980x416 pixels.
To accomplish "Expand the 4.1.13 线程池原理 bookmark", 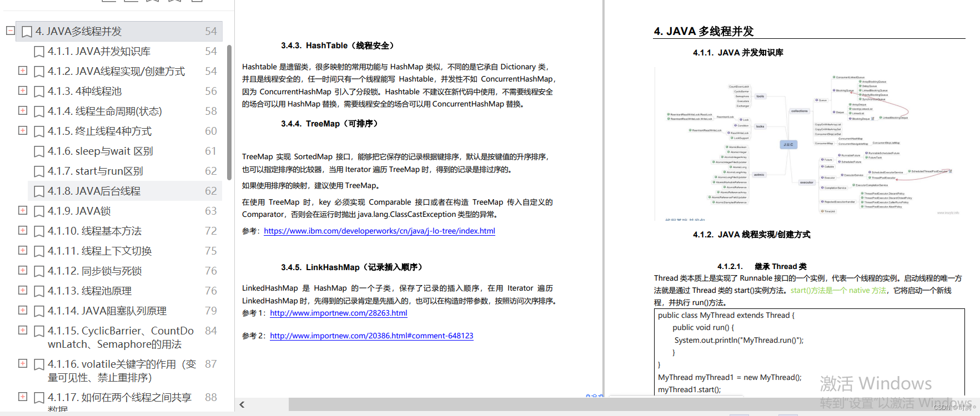I will pos(23,290).
